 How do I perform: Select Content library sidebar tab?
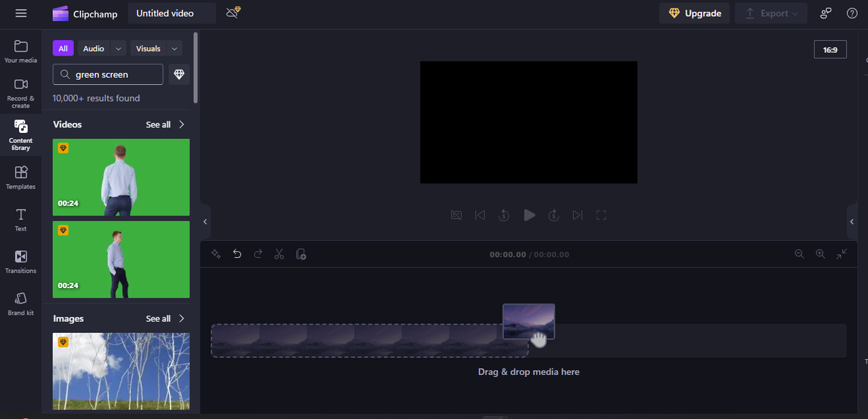point(21,135)
